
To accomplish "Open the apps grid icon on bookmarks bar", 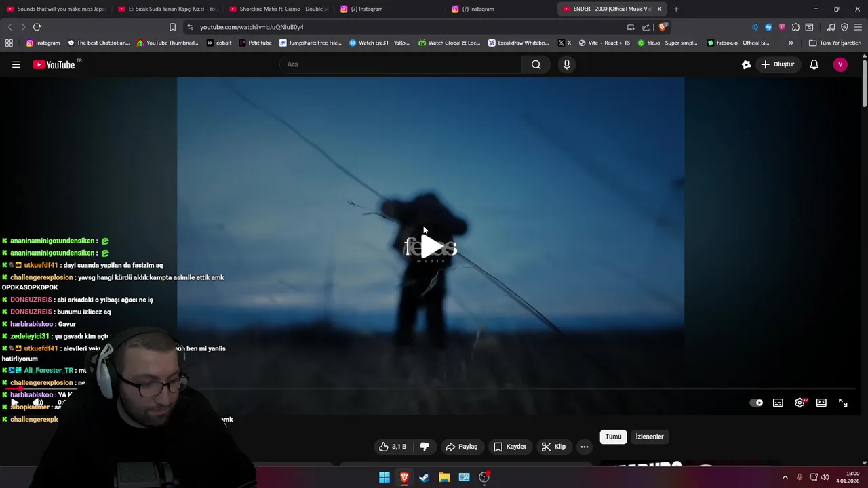I will pyautogui.click(x=9, y=43).
